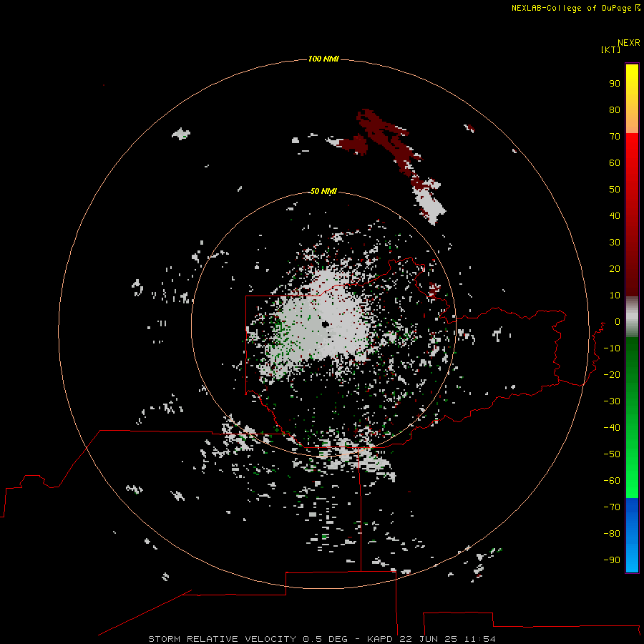Click the -50 knot label on legend

(612, 454)
